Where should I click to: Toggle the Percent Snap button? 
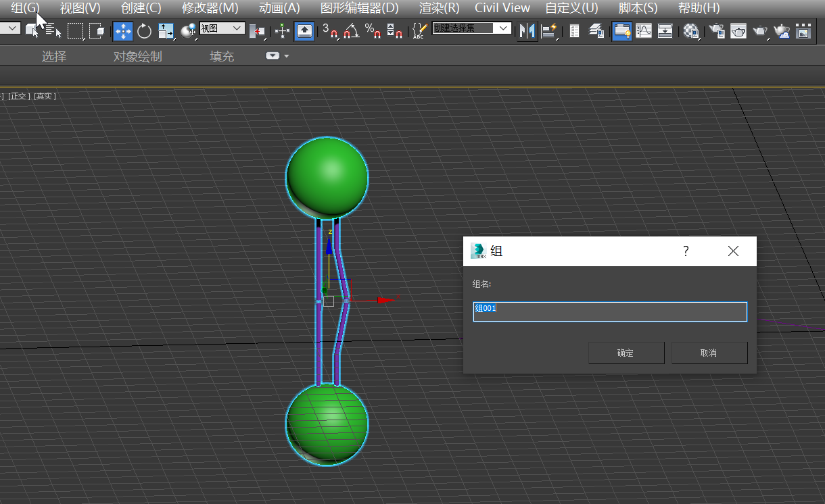tap(373, 30)
